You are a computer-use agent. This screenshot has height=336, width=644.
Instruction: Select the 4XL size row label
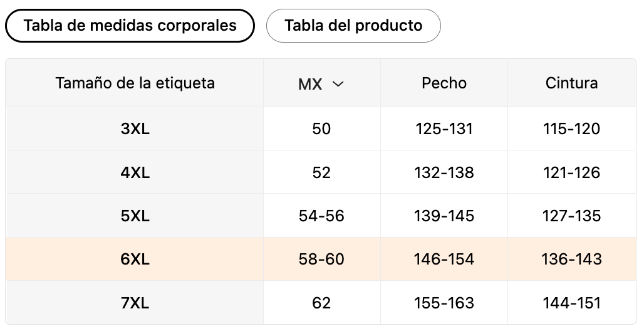pyautogui.click(x=135, y=172)
